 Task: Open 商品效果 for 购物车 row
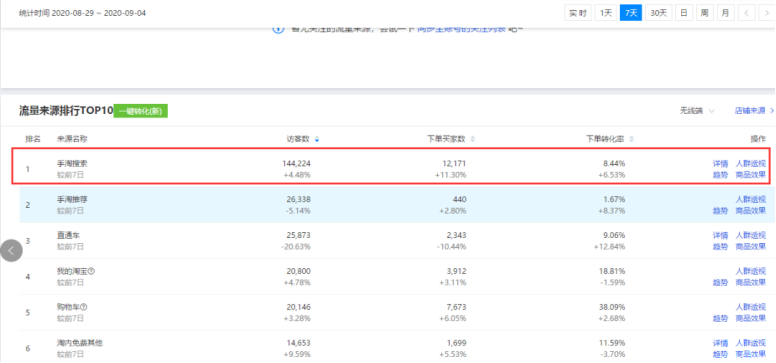pyautogui.click(x=751, y=318)
